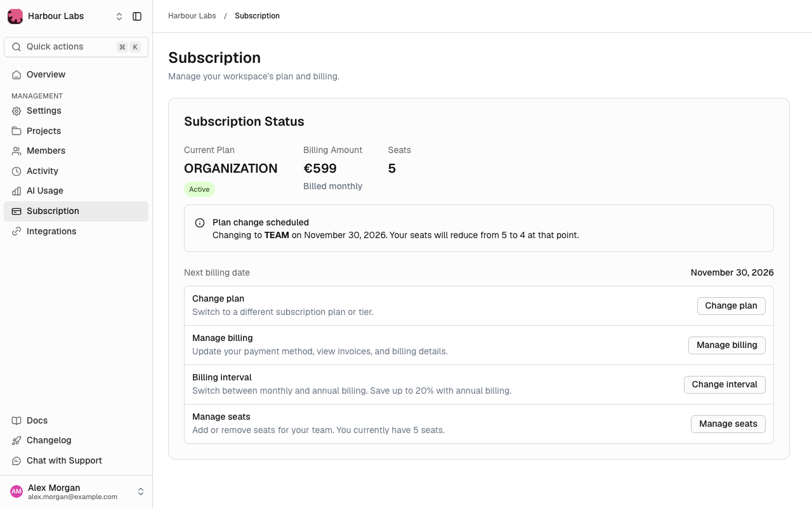Click the info icon in plan change notice
812x508 pixels.
pos(200,223)
